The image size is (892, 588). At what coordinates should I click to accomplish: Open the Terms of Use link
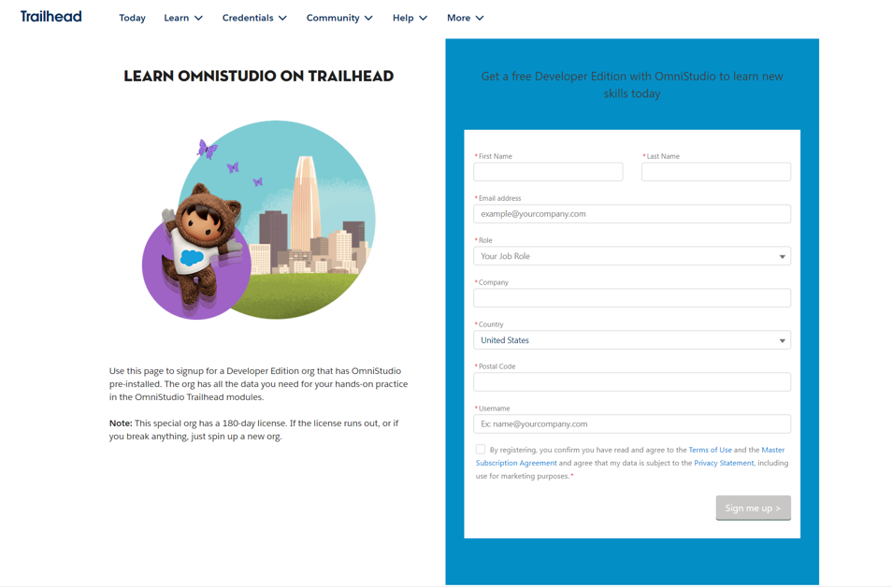pos(712,450)
